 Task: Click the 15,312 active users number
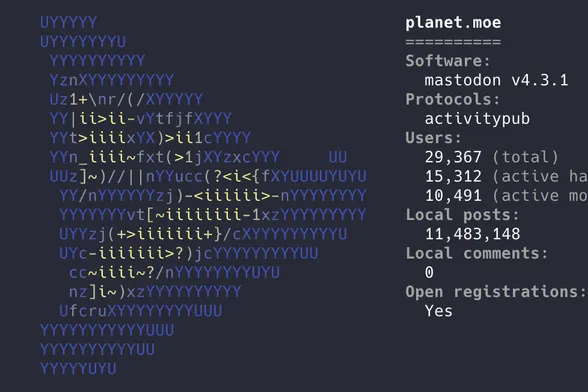click(453, 177)
